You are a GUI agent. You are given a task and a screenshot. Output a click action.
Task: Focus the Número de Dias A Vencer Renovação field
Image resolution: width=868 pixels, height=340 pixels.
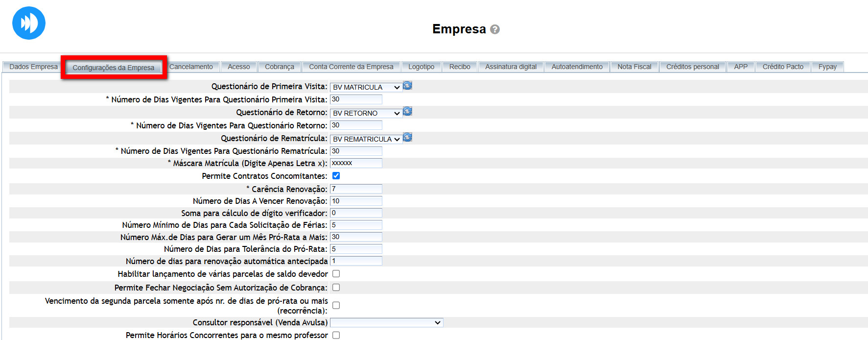click(x=356, y=201)
